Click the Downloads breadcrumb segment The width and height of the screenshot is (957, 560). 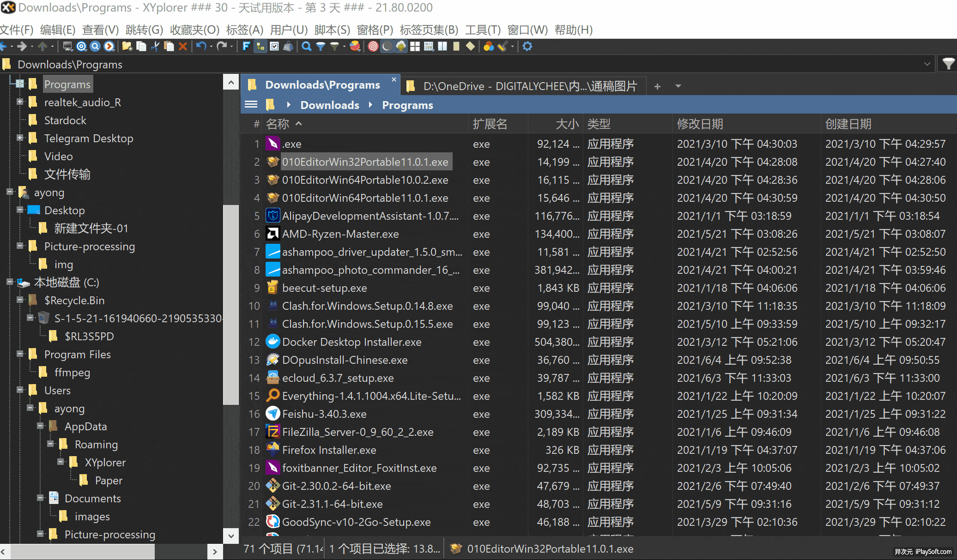[330, 105]
